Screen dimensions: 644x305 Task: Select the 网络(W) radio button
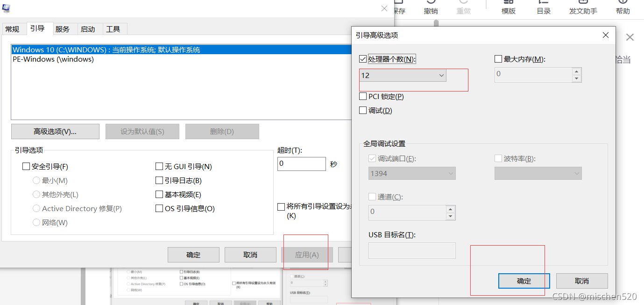pos(36,222)
